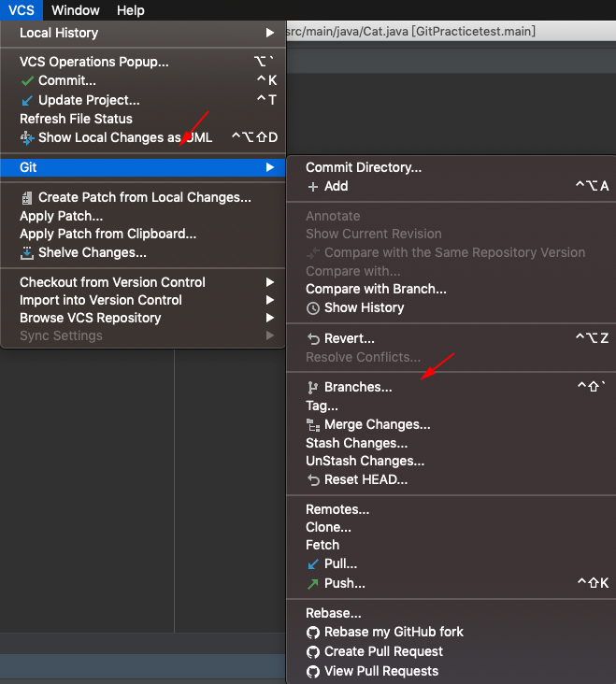Click the Revert undo arrow icon
Viewport: 616px width, 684px height.
[x=313, y=339]
